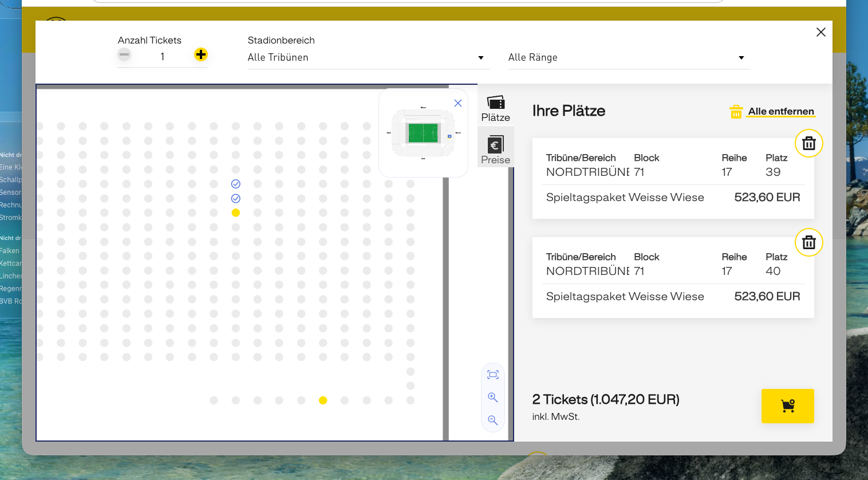This screenshot has width=868, height=480.
Task: Zoom out of the seat map
Action: click(x=492, y=420)
